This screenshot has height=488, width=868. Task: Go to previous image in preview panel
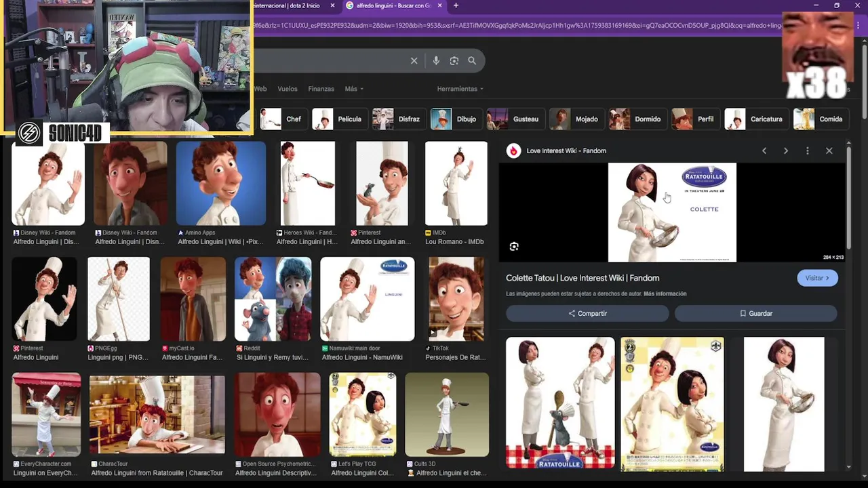click(764, 151)
